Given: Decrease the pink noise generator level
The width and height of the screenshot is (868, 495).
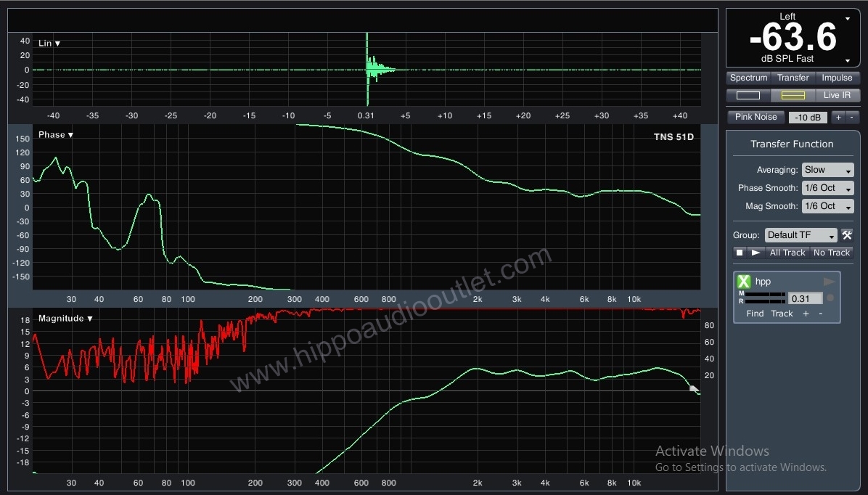Looking at the screenshot, I should (x=851, y=118).
